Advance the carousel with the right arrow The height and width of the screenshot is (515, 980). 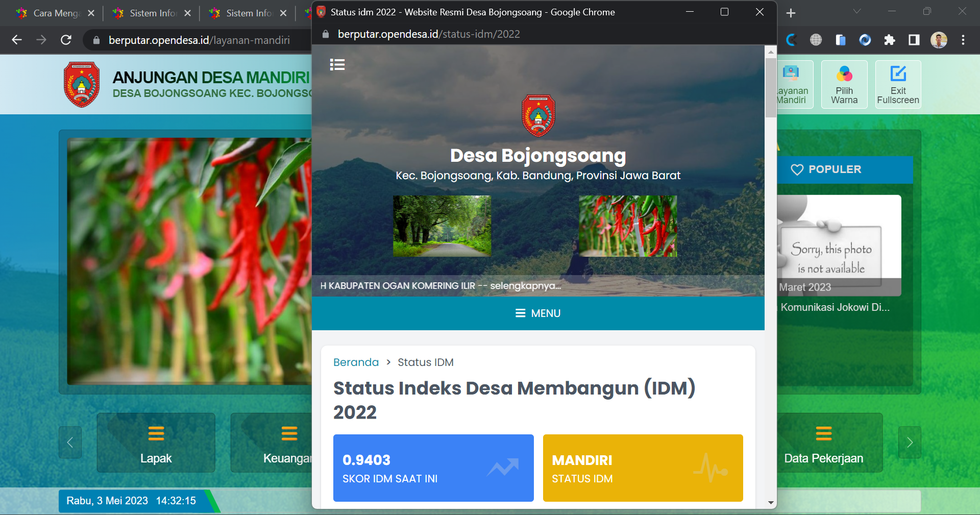pyautogui.click(x=909, y=443)
